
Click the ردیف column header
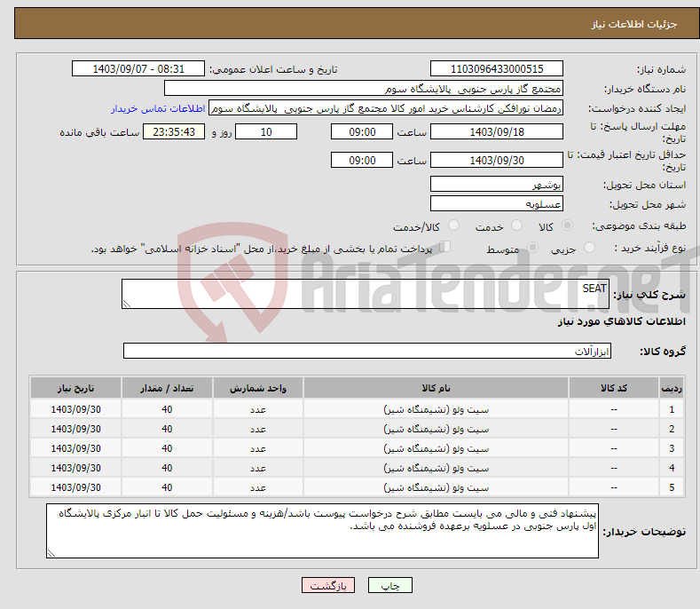tap(672, 388)
